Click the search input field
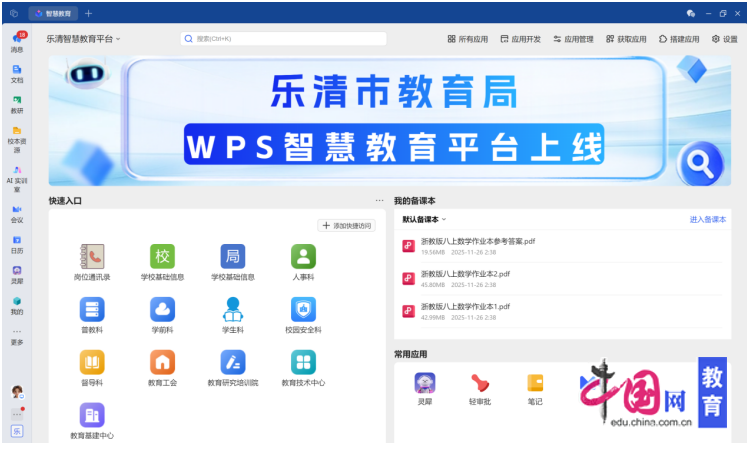This screenshot has height=449, width=747. click(x=284, y=39)
